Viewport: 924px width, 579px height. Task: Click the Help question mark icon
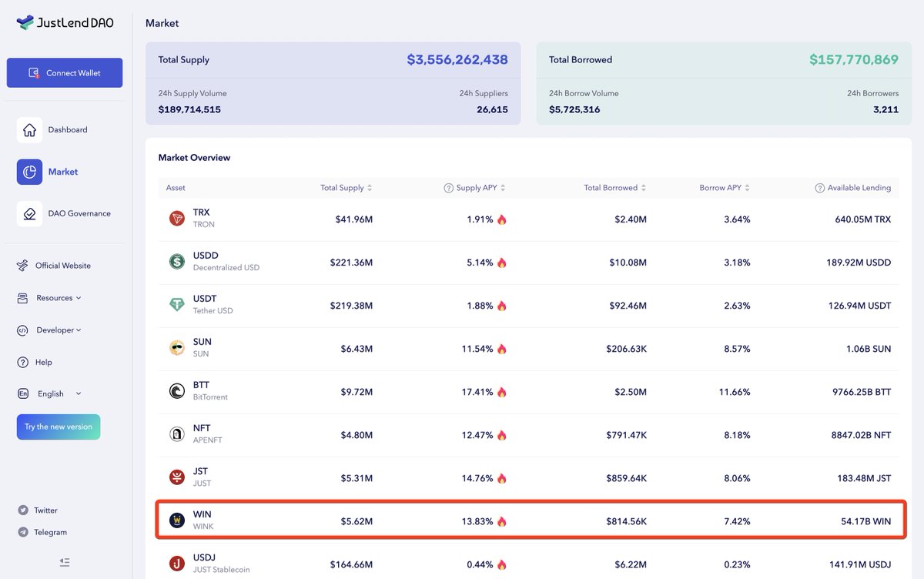point(22,362)
